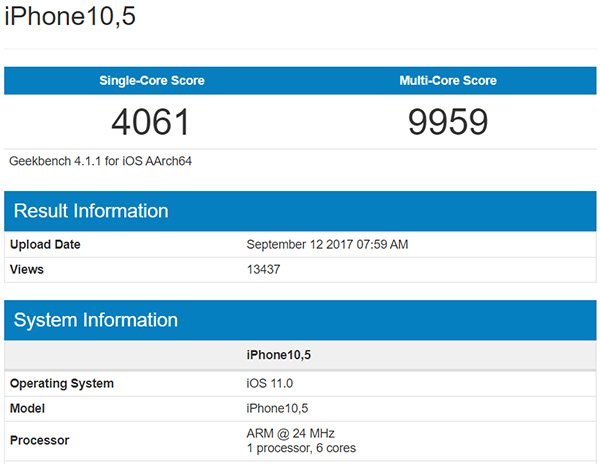The width and height of the screenshot is (600, 464).
Task: Select the view count 13437
Action: click(x=266, y=269)
